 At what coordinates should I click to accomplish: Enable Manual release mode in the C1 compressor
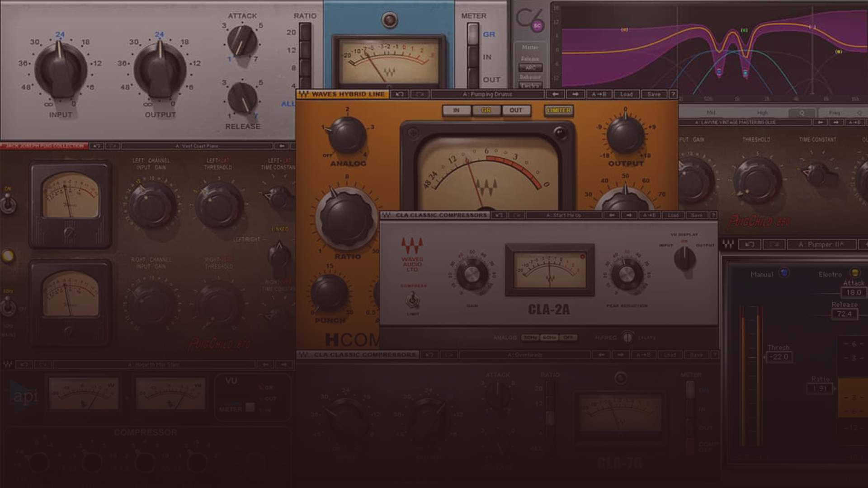(x=784, y=272)
